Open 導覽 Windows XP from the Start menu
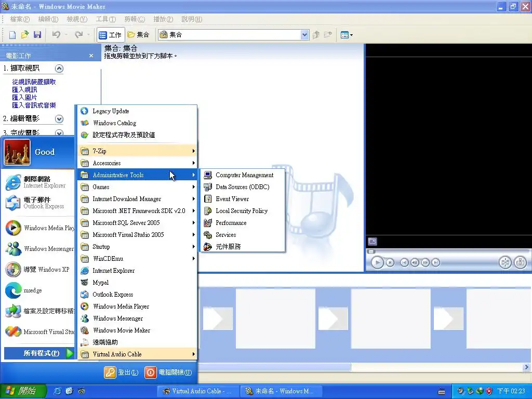The height and width of the screenshot is (399, 532). pos(38,270)
